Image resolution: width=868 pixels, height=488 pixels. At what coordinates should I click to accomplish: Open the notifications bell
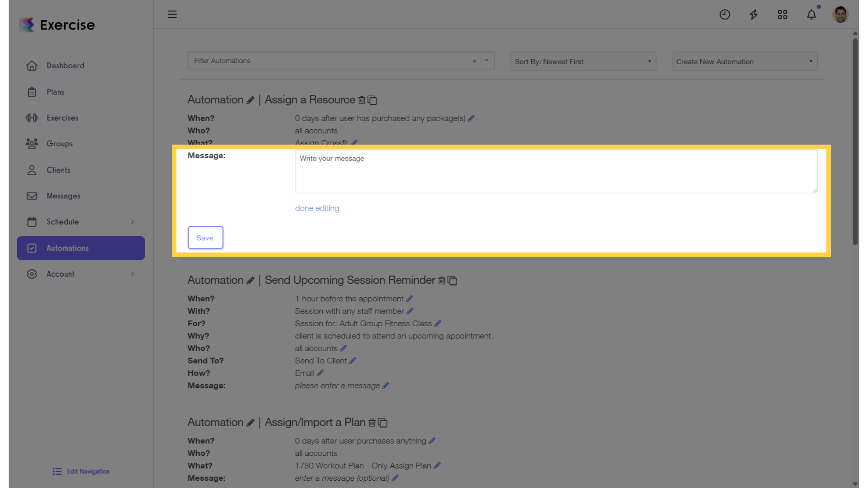tap(811, 15)
